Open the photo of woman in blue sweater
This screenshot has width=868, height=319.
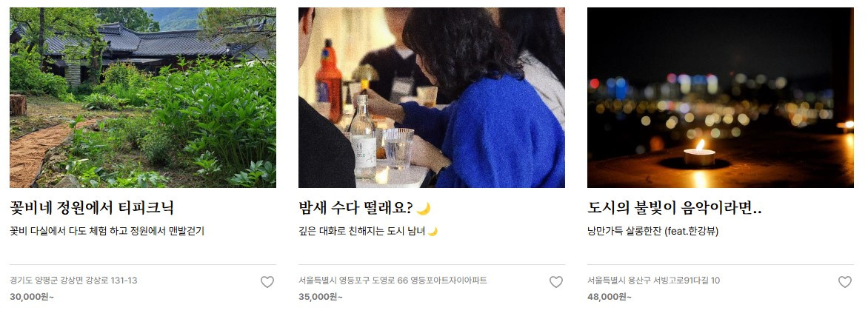click(x=432, y=97)
